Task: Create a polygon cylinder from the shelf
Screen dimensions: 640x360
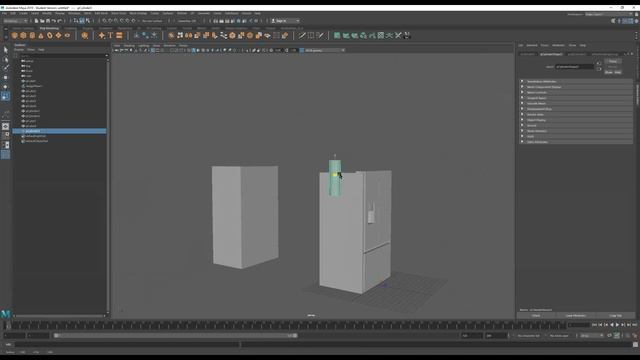Action: pyautogui.click(x=32, y=36)
